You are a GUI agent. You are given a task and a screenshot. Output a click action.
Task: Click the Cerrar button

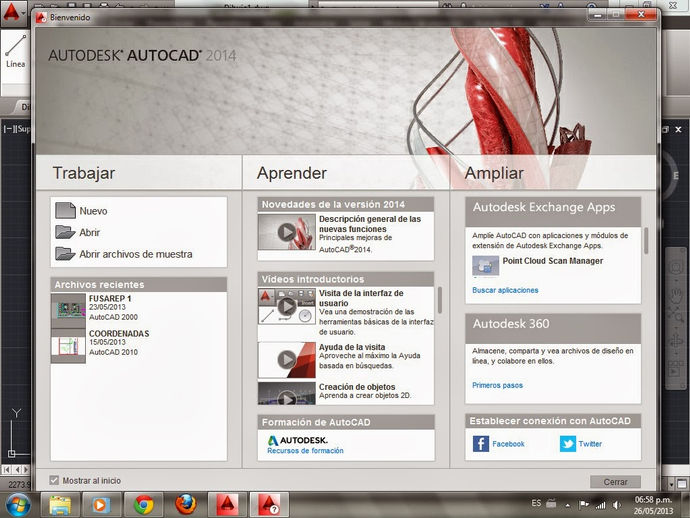click(615, 482)
